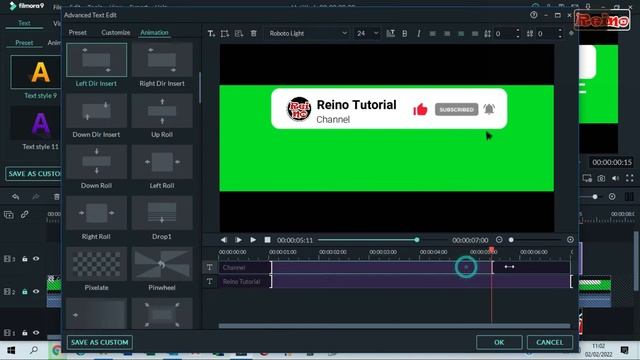This screenshot has height=360, width=640.
Task: Choose the Drop1 animation
Action: (x=162, y=213)
